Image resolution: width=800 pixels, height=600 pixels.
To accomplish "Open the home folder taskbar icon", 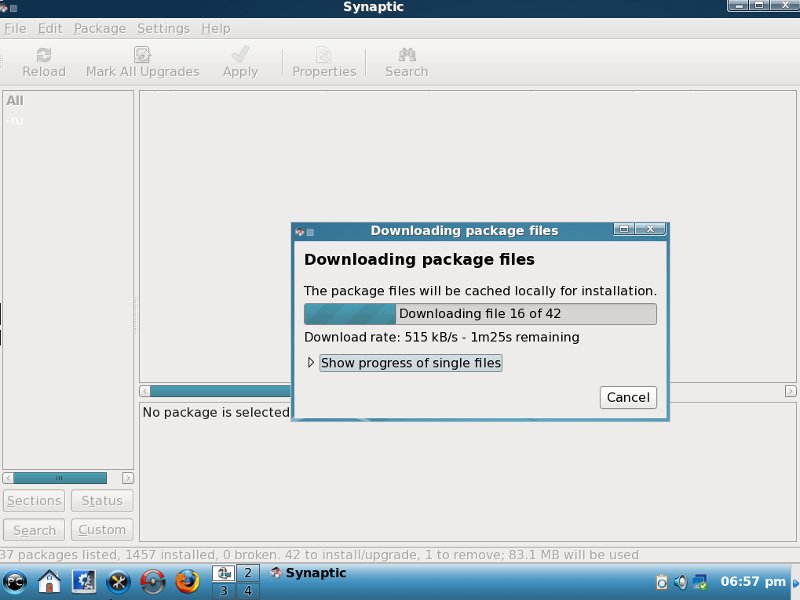I will coord(49,581).
